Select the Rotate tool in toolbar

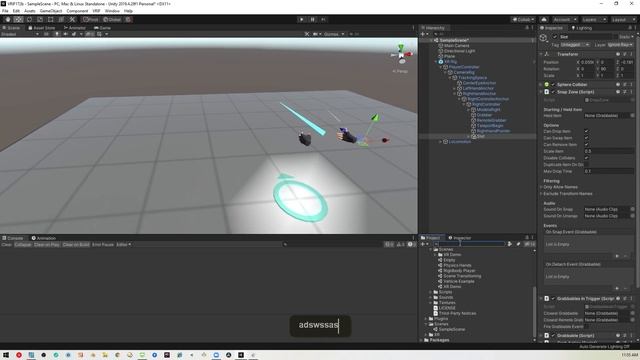[x=29, y=20]
